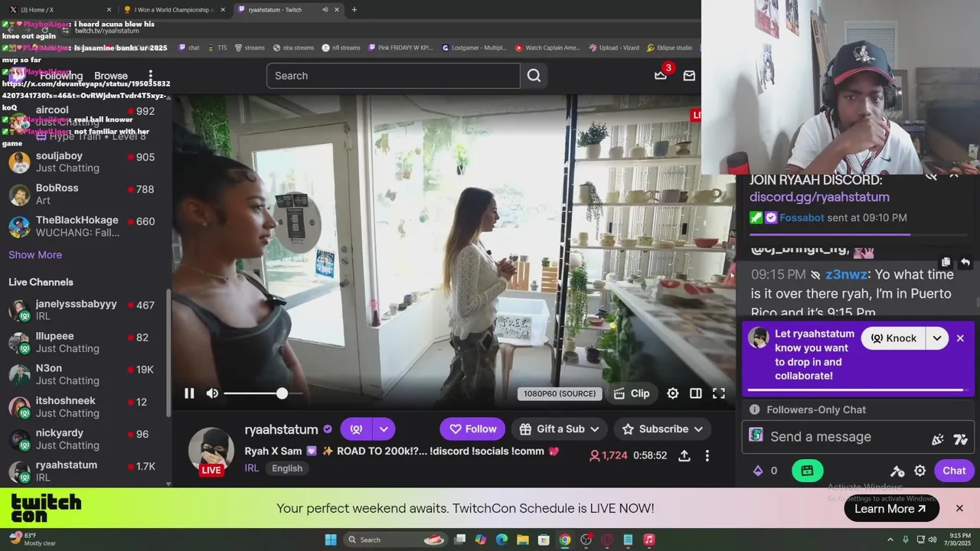Open the video player settings gear
This screenshot has width=980, height=551.
click(672, 393)
